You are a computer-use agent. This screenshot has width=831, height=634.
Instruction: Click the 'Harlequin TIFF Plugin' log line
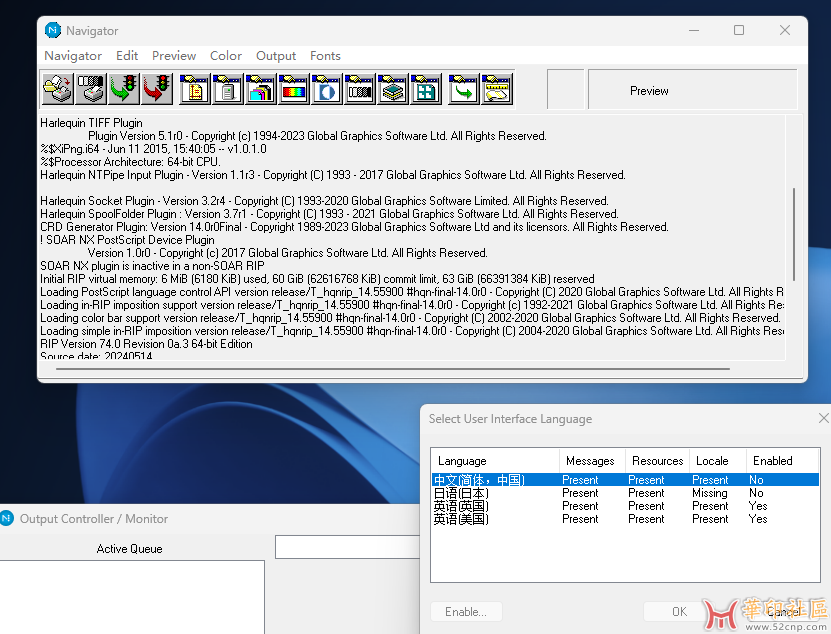(x=91, y=123)
